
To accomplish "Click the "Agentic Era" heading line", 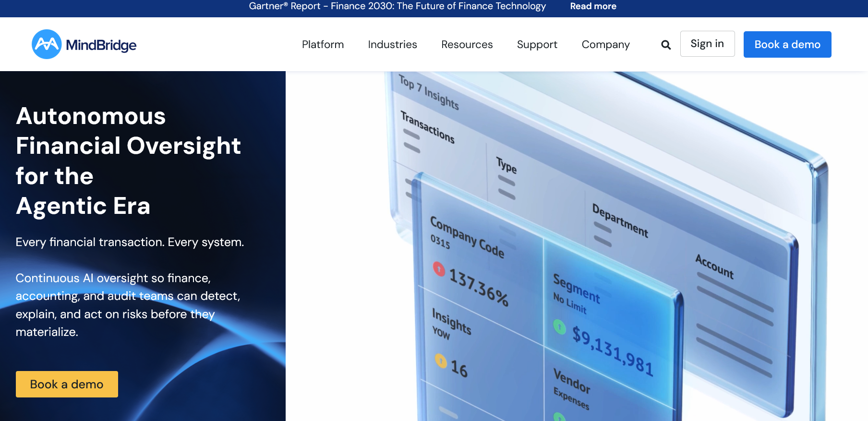I will pyautogui.click(x=83, y=206).
